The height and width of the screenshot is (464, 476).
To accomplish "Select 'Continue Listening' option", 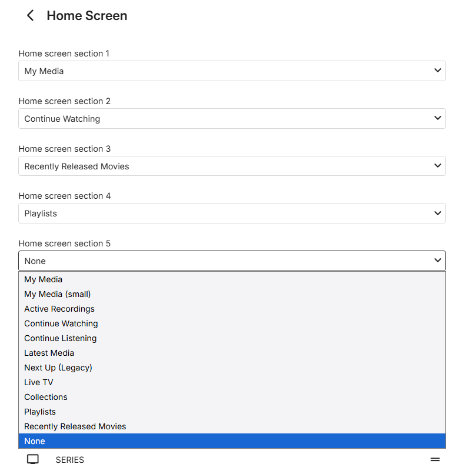I will point(61,338).
